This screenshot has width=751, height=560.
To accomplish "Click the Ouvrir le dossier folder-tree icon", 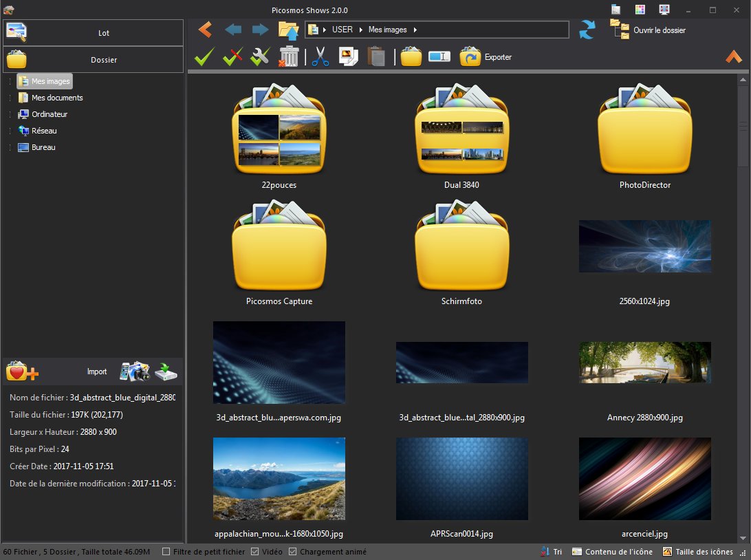I will (619, 29).
